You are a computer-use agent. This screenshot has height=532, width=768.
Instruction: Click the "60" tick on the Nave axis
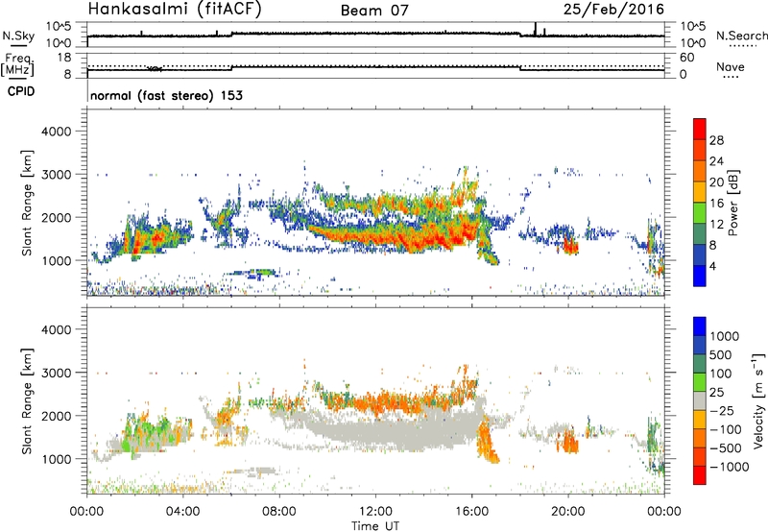[x=686, y=58]
